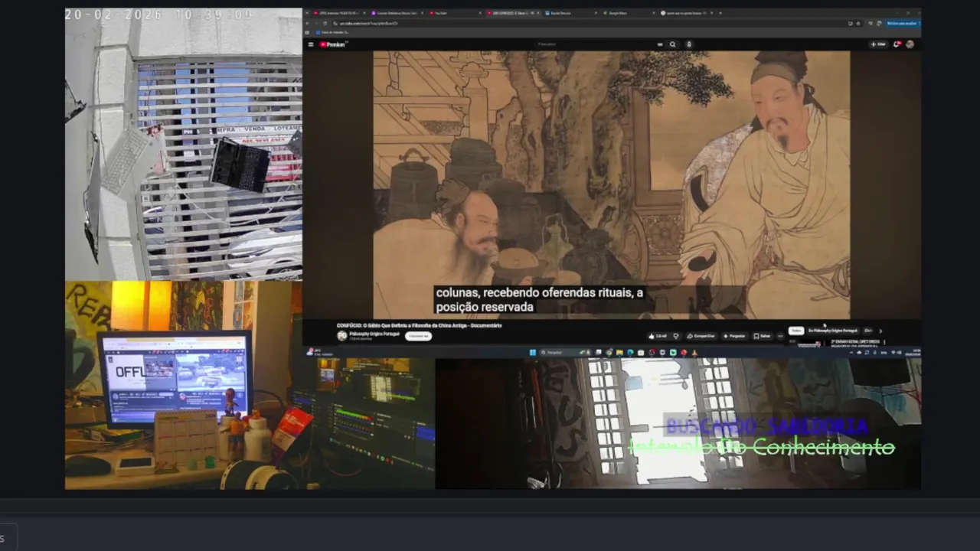Open Microsoft Edge from the taskbar
Image resolution: width=980 pixels, height=551 pixels.
630,353
